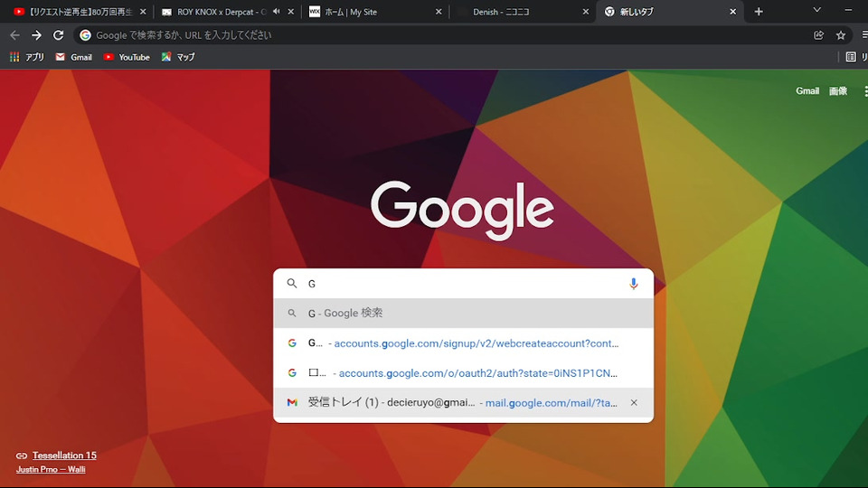Open the YouTube bookmark
This screenshot has width=868, height=488.
127,57
